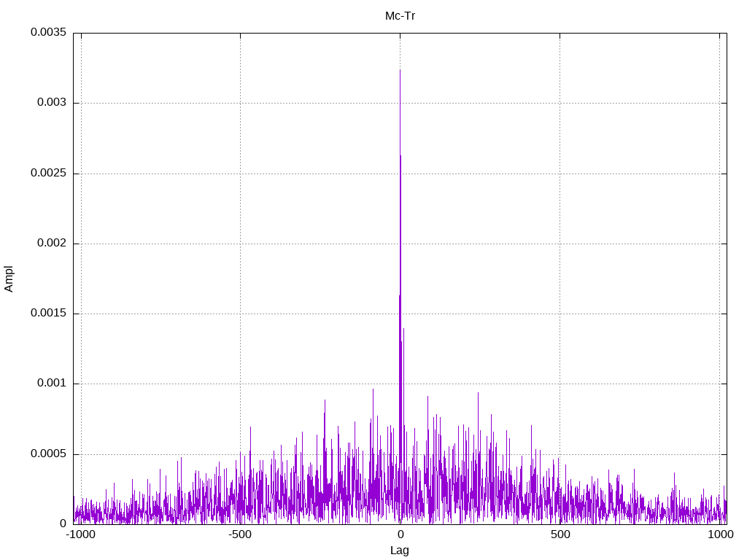
Task: Click the tip of the tallest central spike
Action: tap(400, 70)
